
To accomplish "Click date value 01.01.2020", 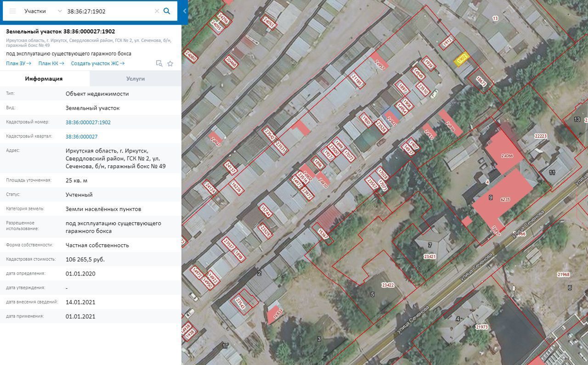I will 80,274.
